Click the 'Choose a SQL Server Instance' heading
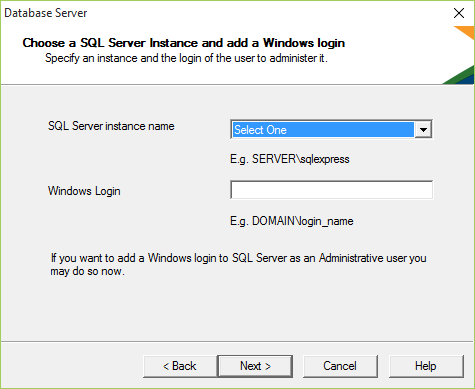This screenshot has height=389, width=475. tap(184, 43)
